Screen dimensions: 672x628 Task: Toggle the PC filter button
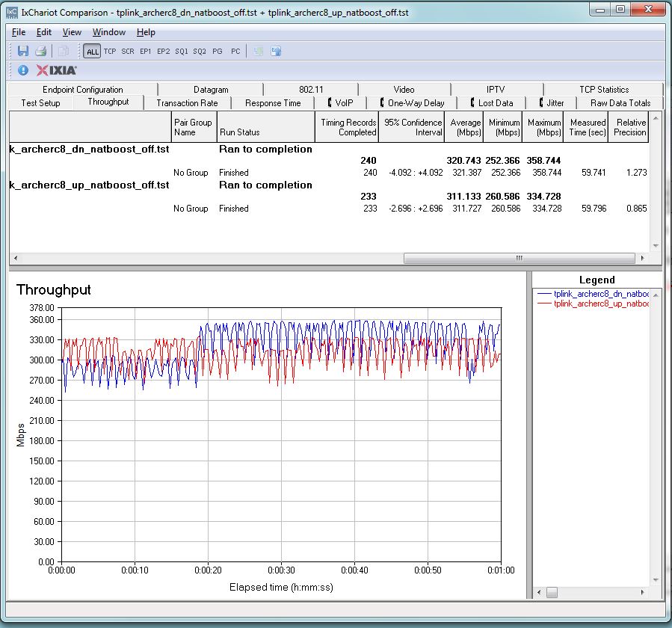235,52
